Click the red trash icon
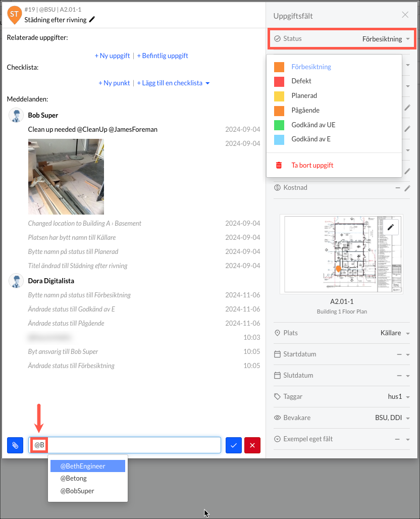 tap(279, 165)
